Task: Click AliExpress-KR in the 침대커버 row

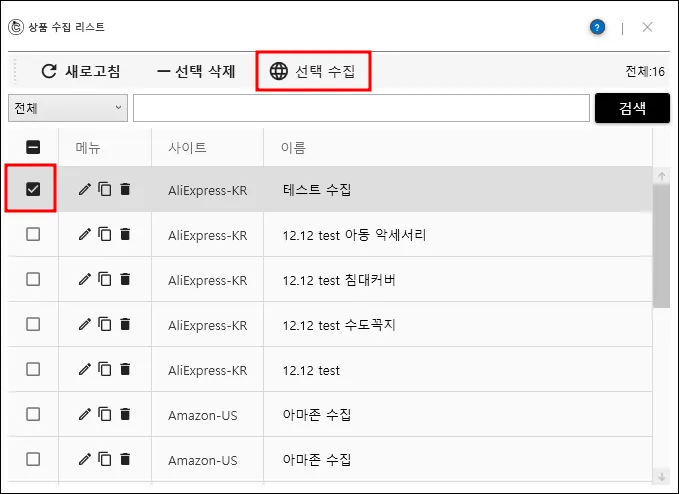Action: tap(207, 280)
